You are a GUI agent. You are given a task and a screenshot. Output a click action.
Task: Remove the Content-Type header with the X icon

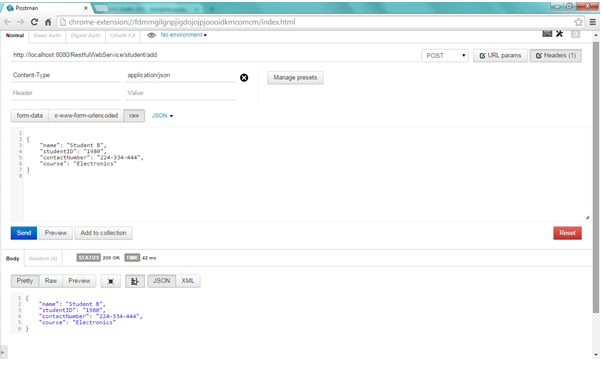coord(244,78)
